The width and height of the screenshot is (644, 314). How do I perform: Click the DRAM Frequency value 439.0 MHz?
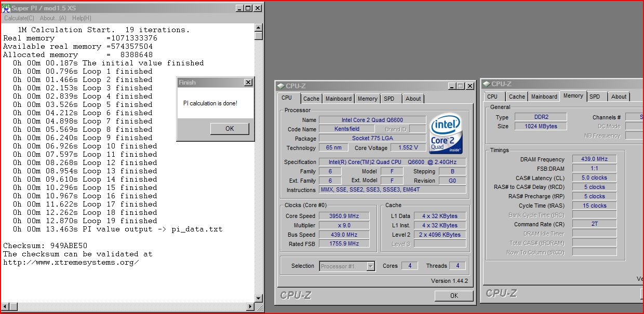click(x=595, y=159)
